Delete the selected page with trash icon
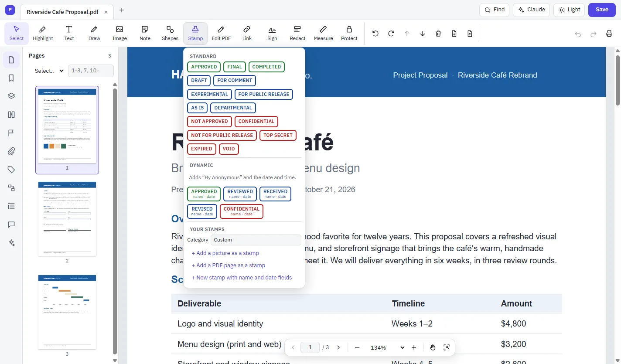Image resolution: width=621 pixels, height=364 pixels. tap(438, 34)
